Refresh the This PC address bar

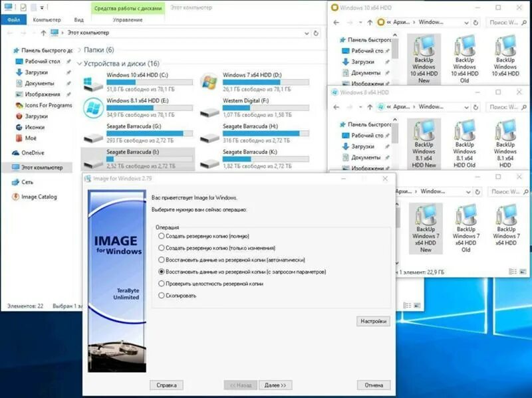(316, 33)
